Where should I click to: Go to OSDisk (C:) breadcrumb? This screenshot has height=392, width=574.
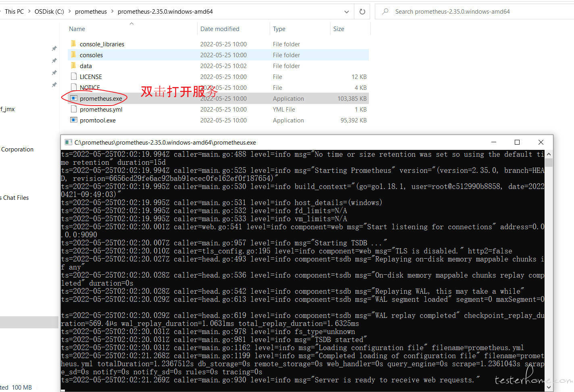[x=49, y=11]
